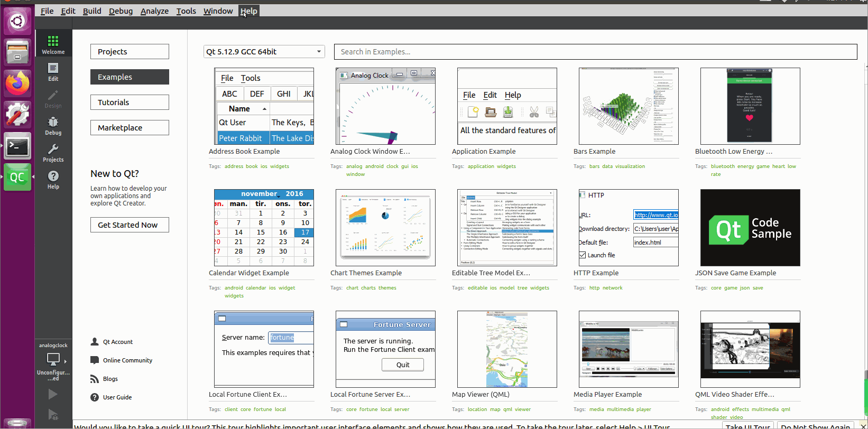868x429 pixels.
Task: Open Qt version combo box
Action: pyautogui.click(x=264, y=52)
